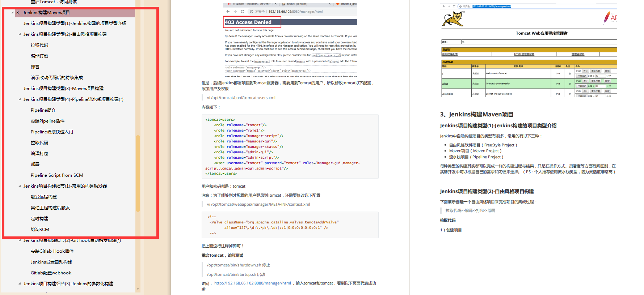The image size is (644, 295).
Task: Open bookmark 'Jenkins项目构建细节(3)-Jenkins的参数化构建'
Action: point(68,283)
